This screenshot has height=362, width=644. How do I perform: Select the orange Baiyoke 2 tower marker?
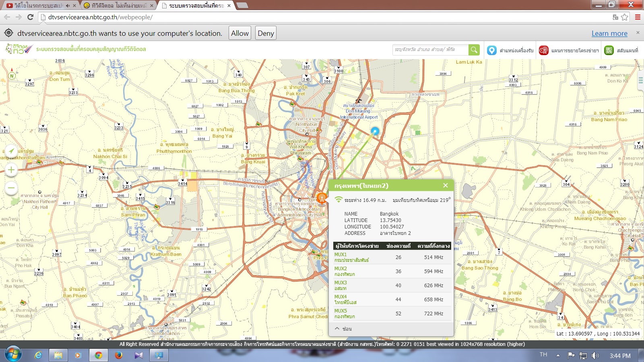coord(322,198)
